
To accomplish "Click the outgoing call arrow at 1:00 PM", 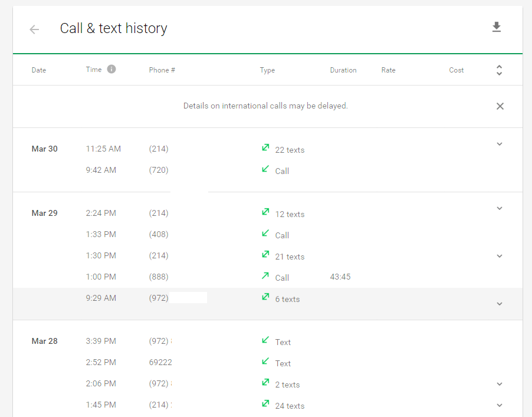I will coord(265,276).
